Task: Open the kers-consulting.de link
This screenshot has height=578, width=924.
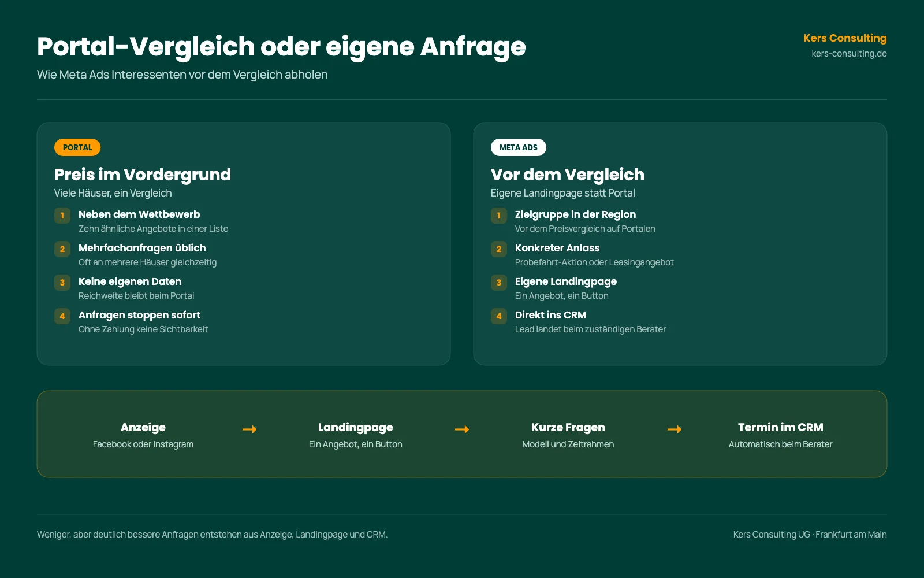Action: (x=849, y=54)
